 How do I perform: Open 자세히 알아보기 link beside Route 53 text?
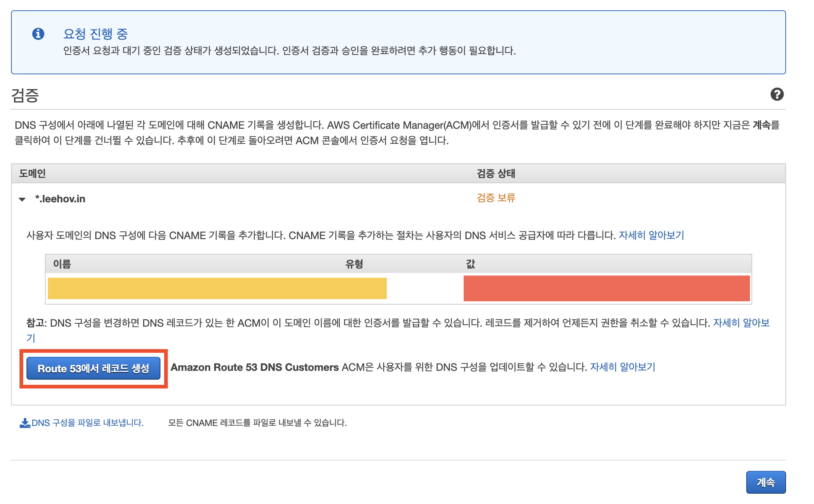[x=623, y=367]
